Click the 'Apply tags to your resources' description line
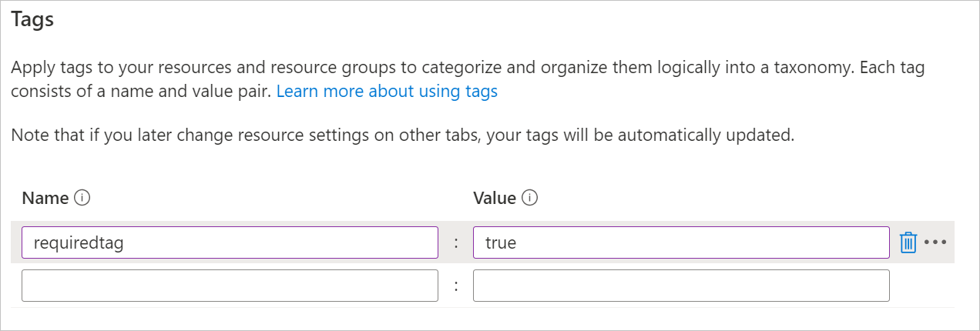This screenshot has width=980, height=331. [x=467, y=67]
